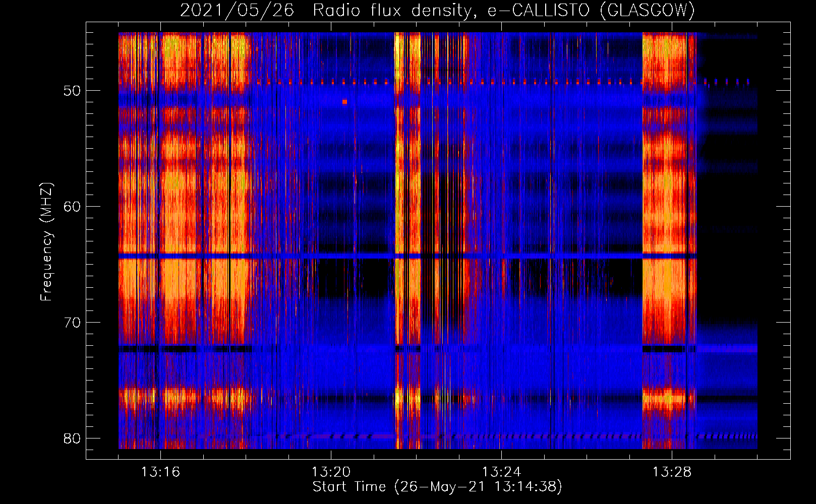The image size is (816, 504).
Task: Click the '50' frequency tick label
Action: 73,91
